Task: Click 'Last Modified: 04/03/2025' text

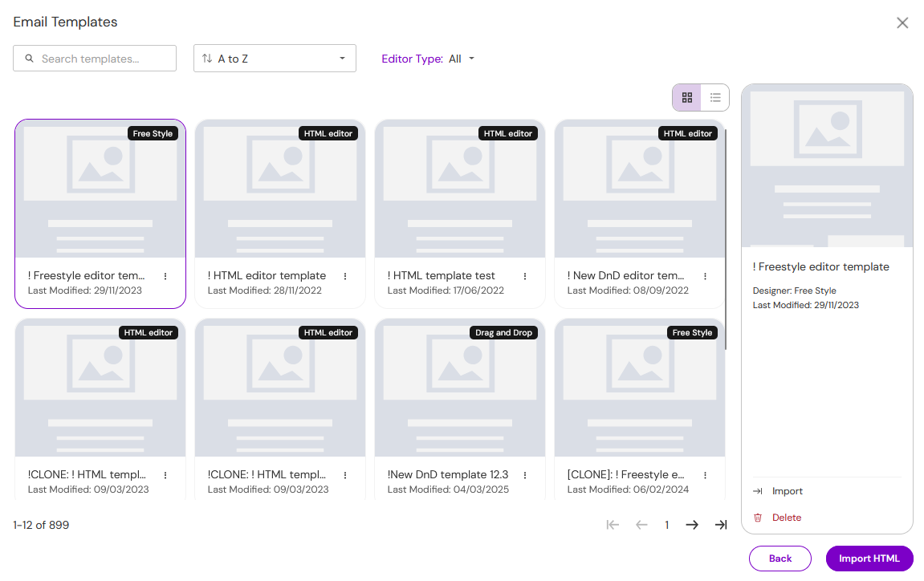Action: pos(448,490)
